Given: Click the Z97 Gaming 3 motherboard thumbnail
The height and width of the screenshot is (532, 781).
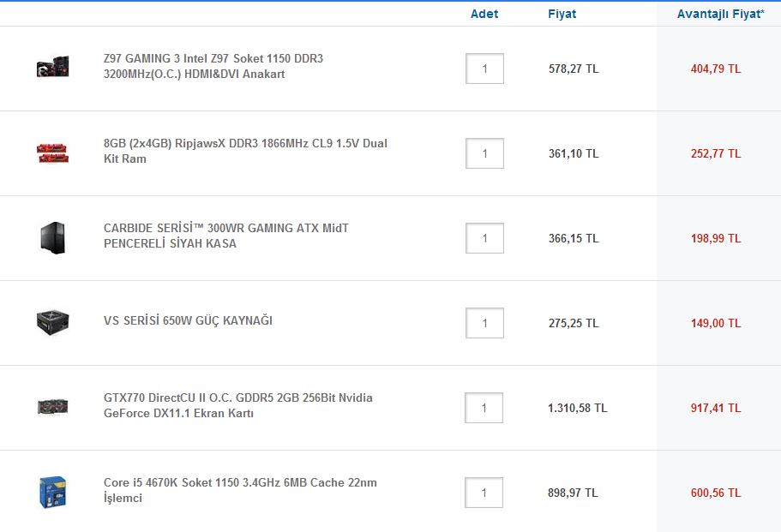Looking at the screenshot, I should pos(52,67).
